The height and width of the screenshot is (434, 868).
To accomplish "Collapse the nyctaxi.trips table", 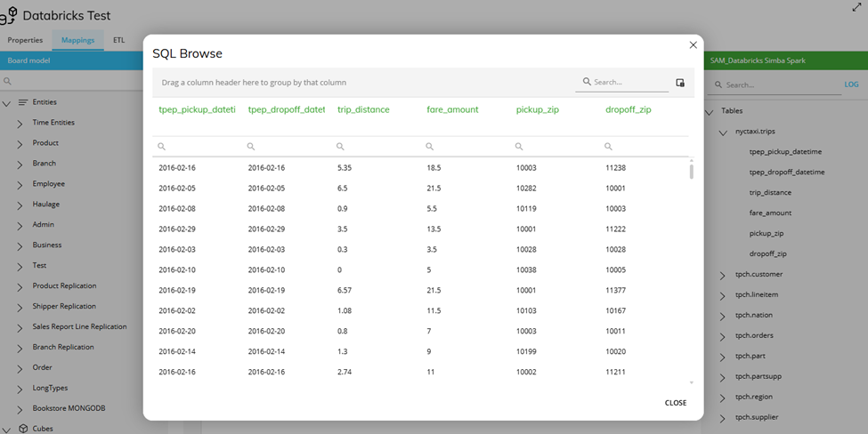I will click(723, 133).
